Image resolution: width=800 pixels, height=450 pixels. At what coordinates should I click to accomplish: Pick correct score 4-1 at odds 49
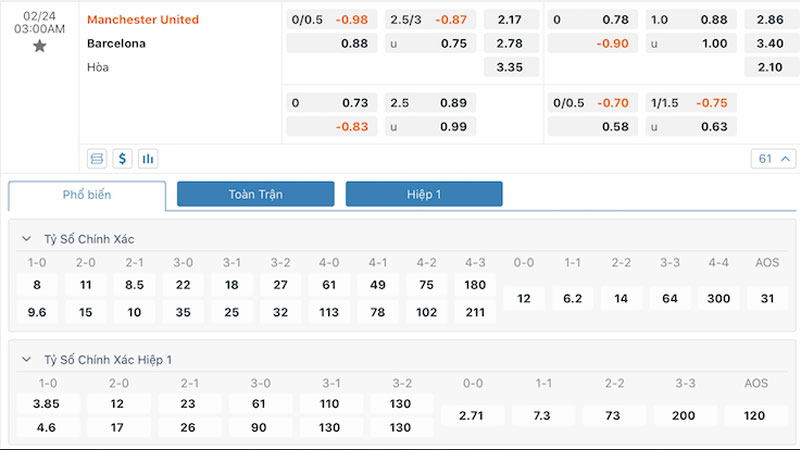378,285
